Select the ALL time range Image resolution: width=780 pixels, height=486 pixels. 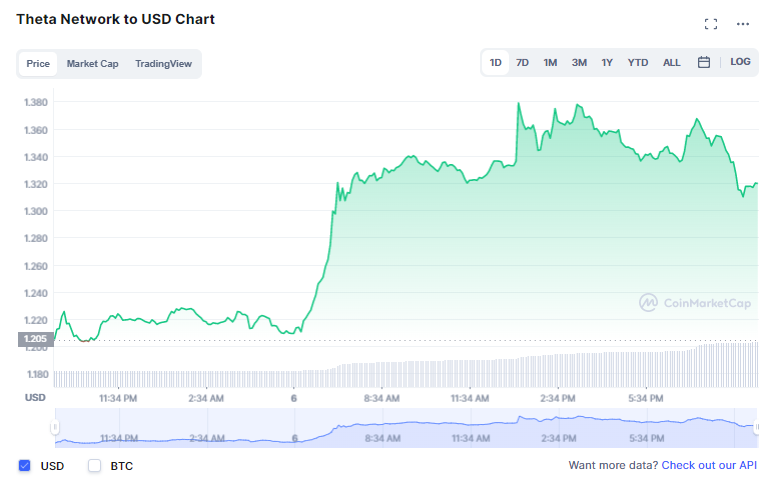[x=672, y=63]
